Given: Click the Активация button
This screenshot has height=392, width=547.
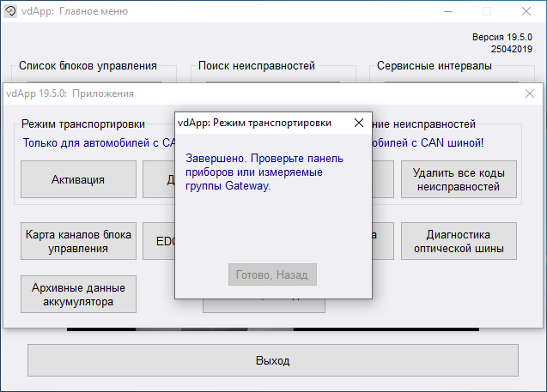Looking at the screenshot, I should click(78, 179).
